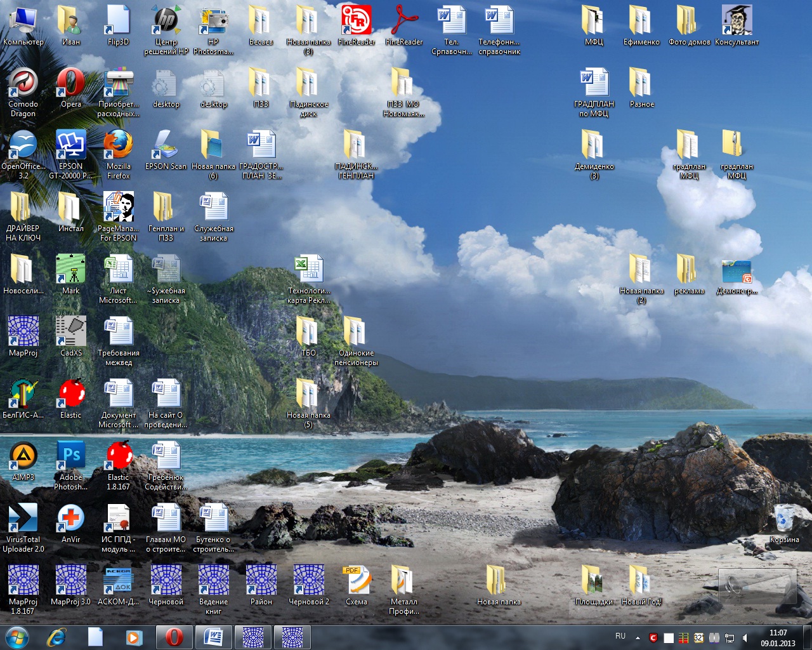Open the Windows Start menu
This screenshot has height=650, width=812.
tap(16, 637)
